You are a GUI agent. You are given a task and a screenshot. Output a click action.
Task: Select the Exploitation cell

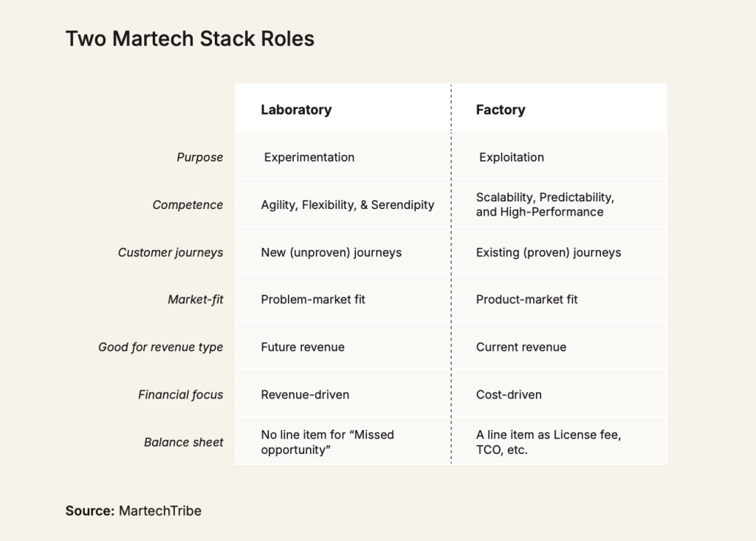(512, 157)
